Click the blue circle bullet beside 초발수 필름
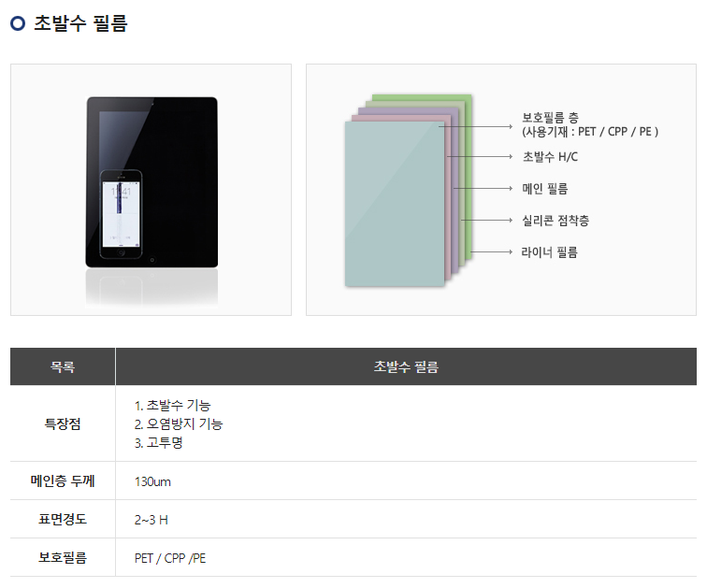Viewport: 707px width, 588px height. click(x=18, y=23)
